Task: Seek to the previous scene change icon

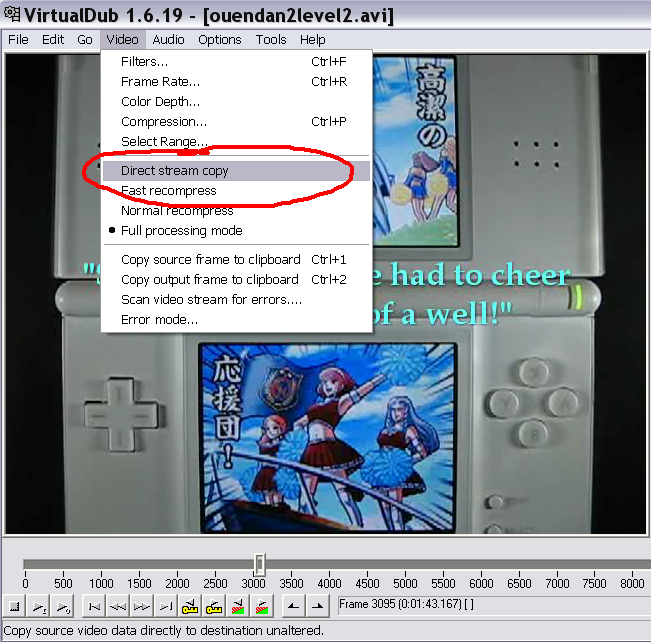Action: click(x=238, y=606)
